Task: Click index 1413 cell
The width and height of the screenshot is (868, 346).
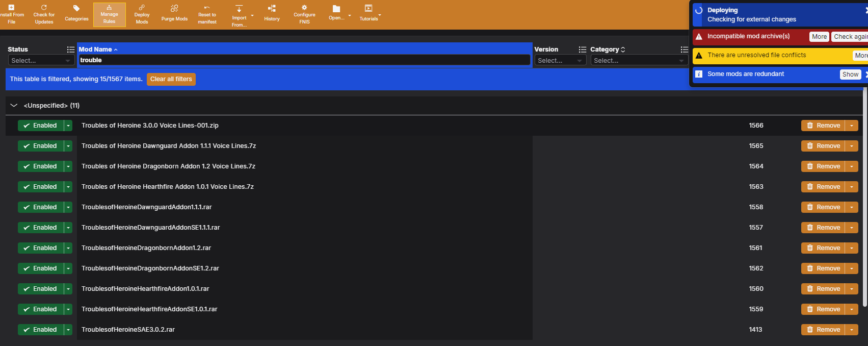Action: (x=755, y=330)
